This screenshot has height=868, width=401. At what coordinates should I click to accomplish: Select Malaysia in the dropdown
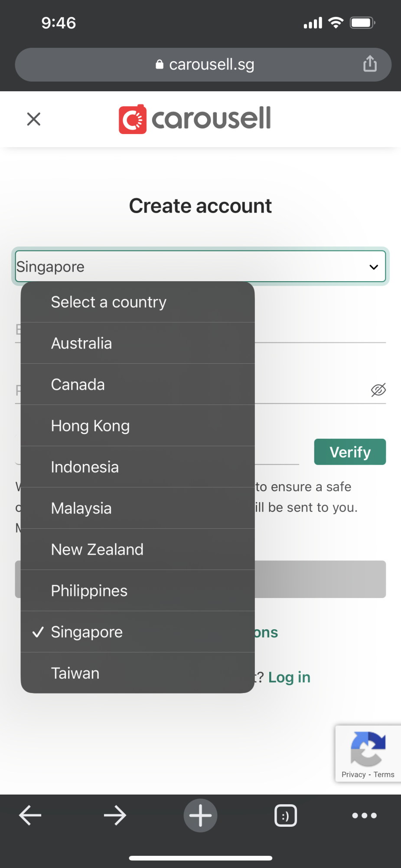[x=81, y=508]
